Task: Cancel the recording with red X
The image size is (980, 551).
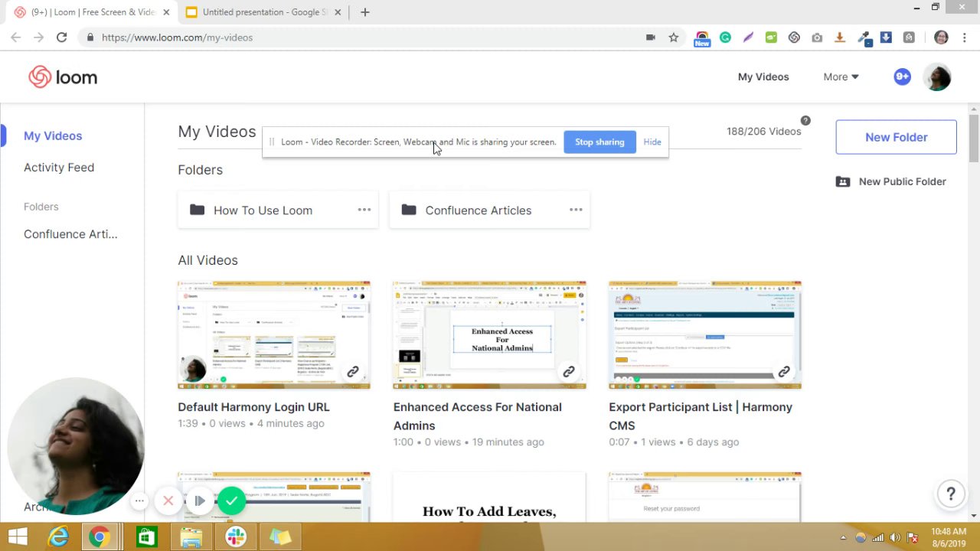Action: click(168, 501)
